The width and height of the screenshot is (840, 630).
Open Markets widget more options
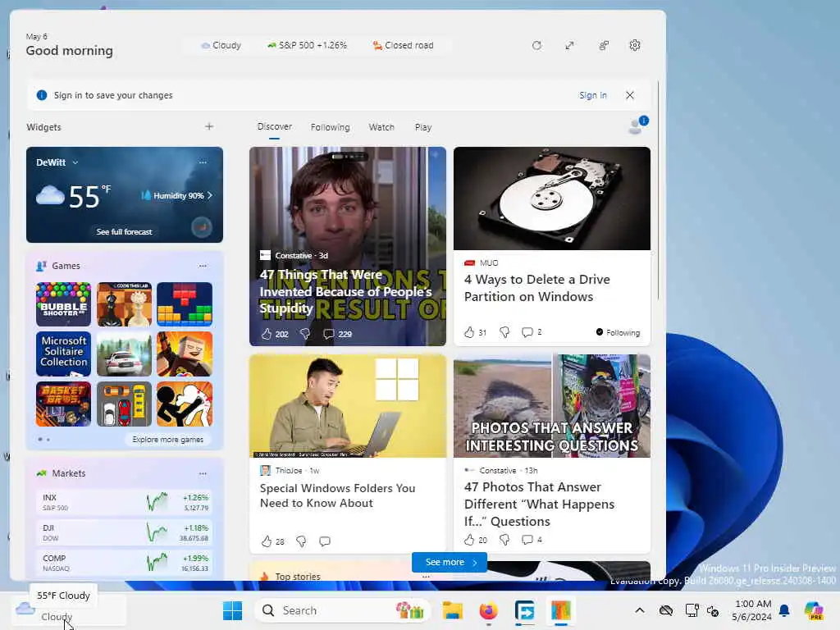coord(203,473)
